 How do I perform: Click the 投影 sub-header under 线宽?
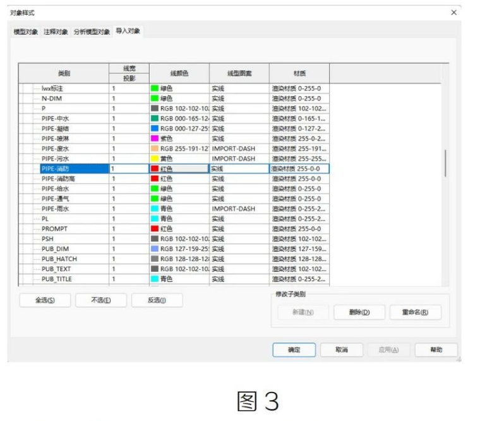[x=129, y=78]
